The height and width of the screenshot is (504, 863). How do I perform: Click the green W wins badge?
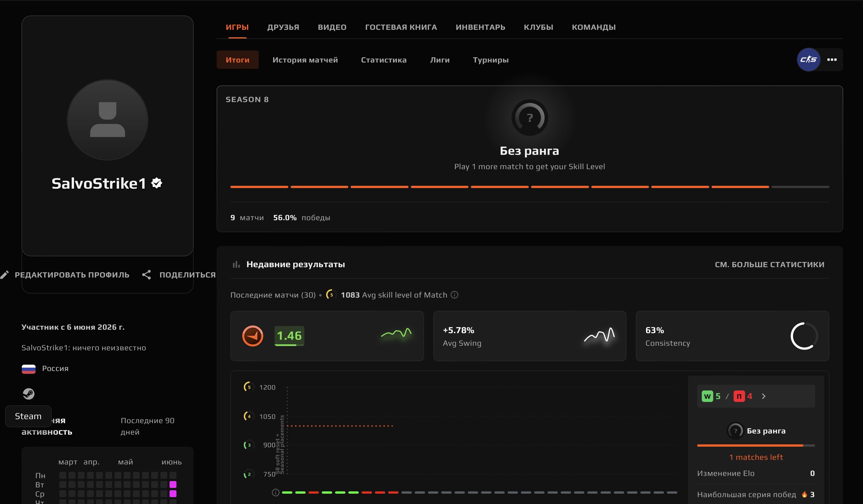707,396
